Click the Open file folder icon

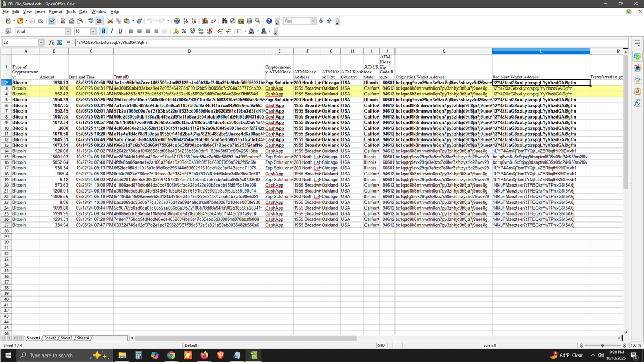[20, 21]
